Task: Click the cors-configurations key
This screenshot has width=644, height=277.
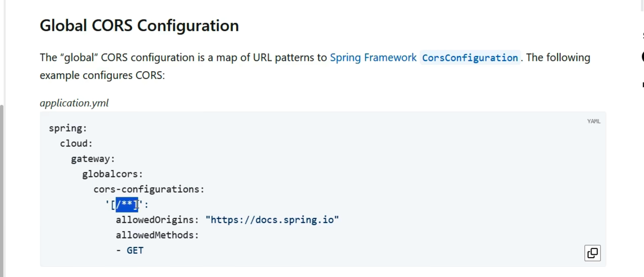Action: [x=147, y=189]
